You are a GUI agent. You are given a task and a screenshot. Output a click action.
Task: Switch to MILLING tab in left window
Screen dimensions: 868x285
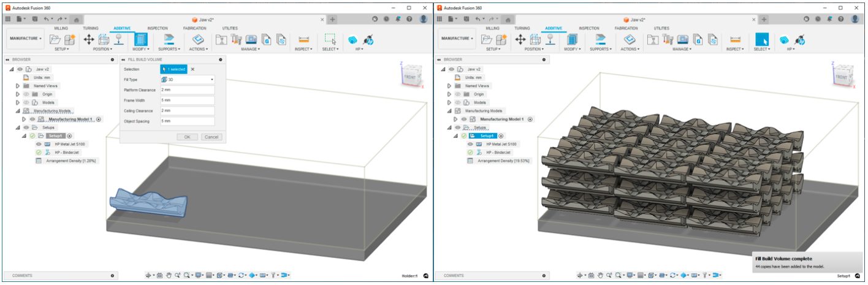click(x=61, y=28)
